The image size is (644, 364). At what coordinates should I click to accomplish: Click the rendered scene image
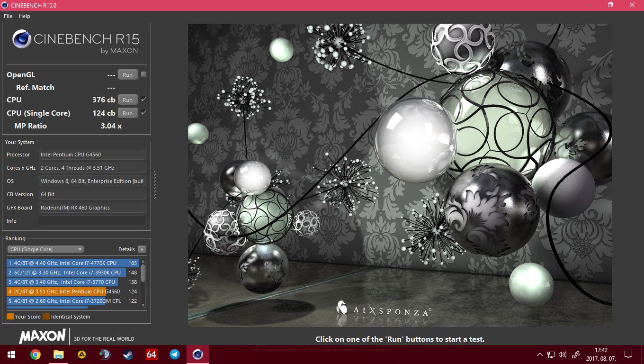(x=400, y=175)
